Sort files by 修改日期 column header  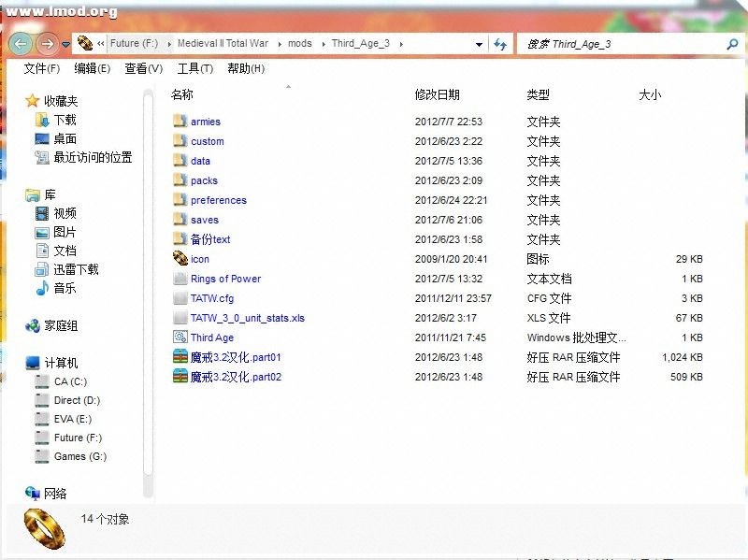click(437, 94)
